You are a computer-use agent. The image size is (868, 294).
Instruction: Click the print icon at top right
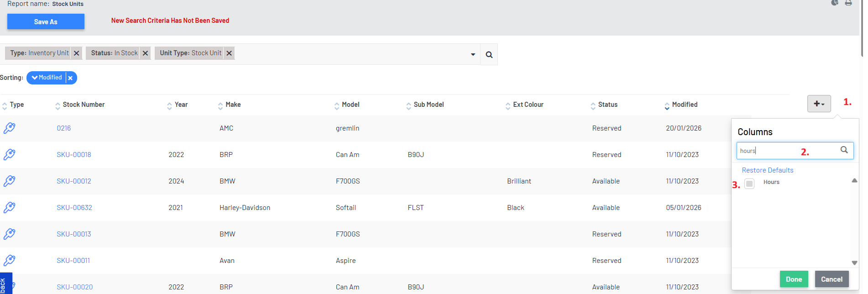point(848,3)
